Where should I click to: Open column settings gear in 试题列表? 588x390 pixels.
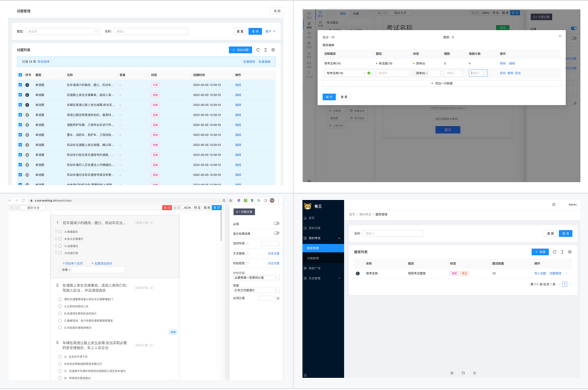point(273,51)
